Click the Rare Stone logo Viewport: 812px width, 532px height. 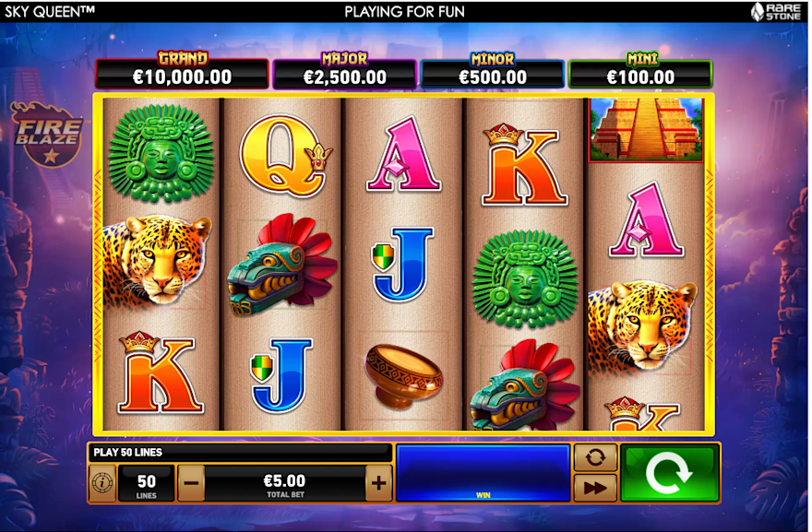(x=776, y=11)
